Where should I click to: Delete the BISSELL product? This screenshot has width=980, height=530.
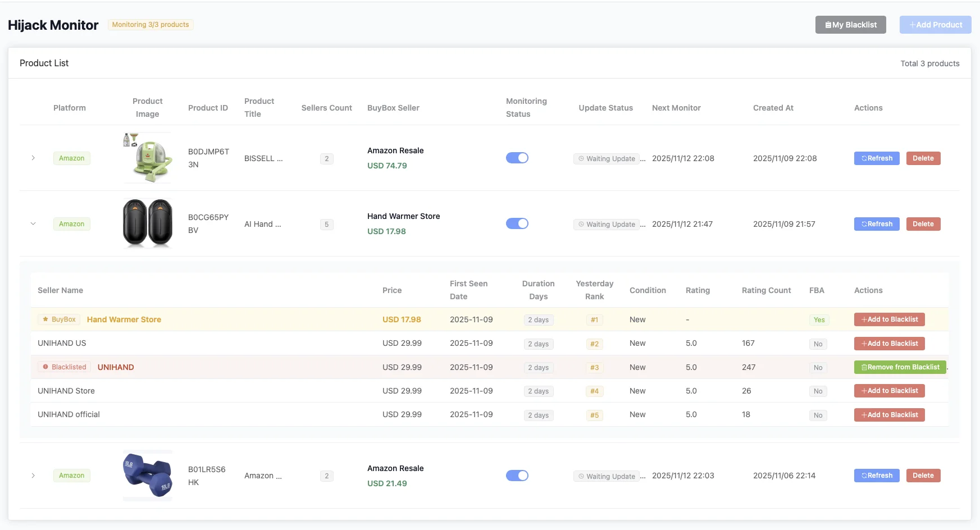click(923, 158)
